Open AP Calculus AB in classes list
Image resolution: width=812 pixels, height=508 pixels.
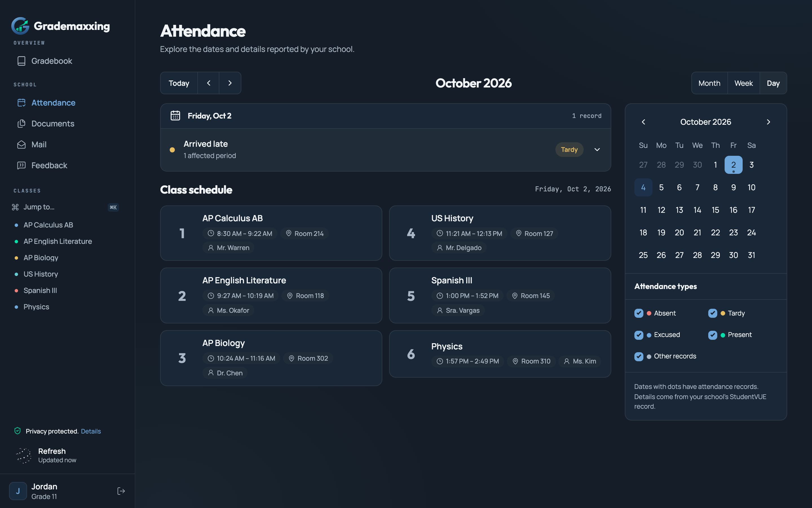[x=48, y=225]
